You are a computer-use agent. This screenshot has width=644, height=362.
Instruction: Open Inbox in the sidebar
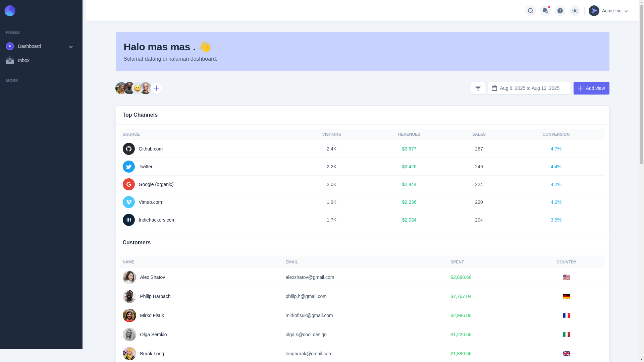pos(40,60)
